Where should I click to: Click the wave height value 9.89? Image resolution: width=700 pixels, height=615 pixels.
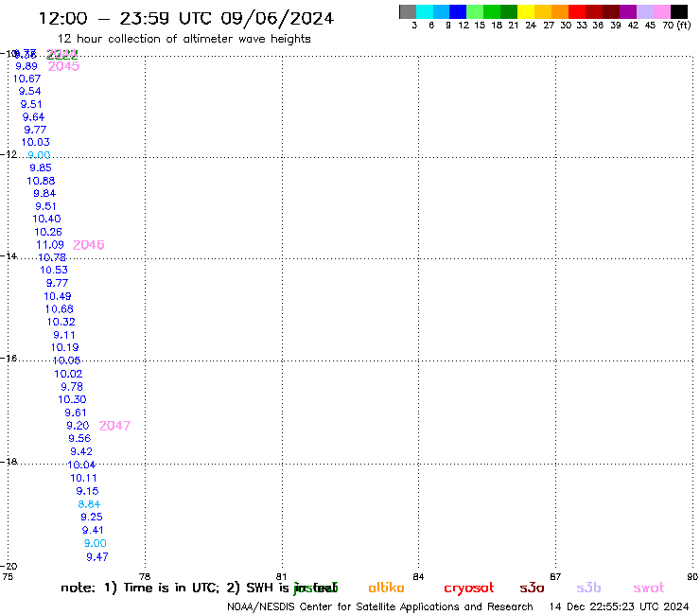point(26,66)
